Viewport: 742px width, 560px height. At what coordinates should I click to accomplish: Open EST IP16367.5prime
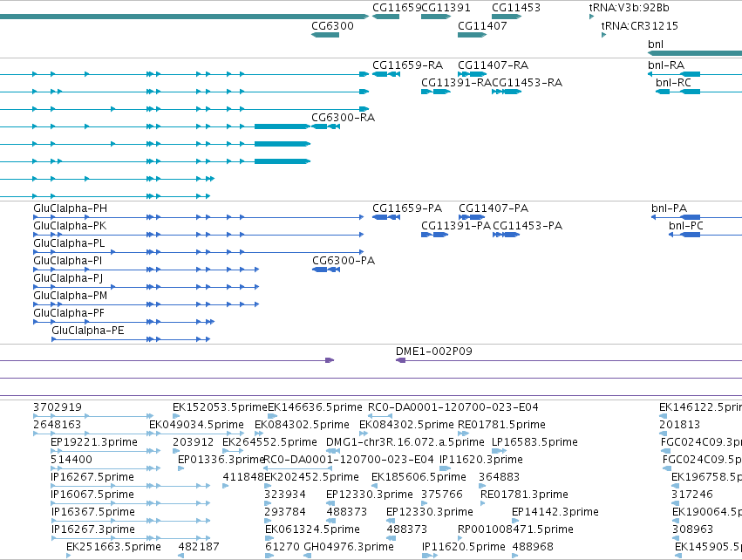pyautogui.click(x=93, y=512)
